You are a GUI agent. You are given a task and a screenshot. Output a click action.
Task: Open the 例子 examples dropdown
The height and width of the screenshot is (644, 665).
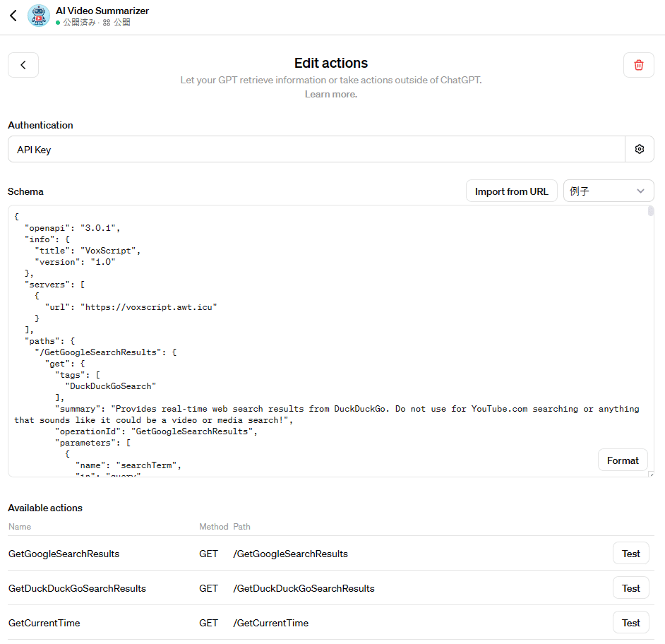click(607, 191)
